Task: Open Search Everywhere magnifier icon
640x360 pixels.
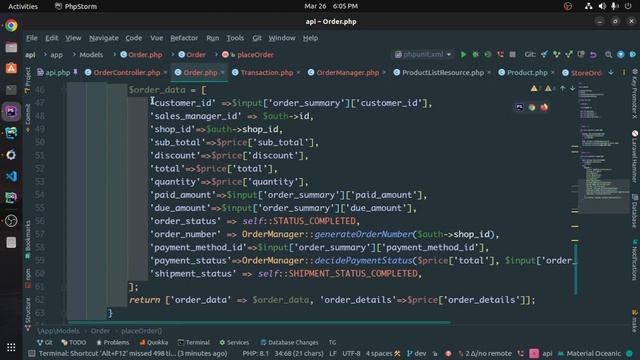Action: (608, 55)
